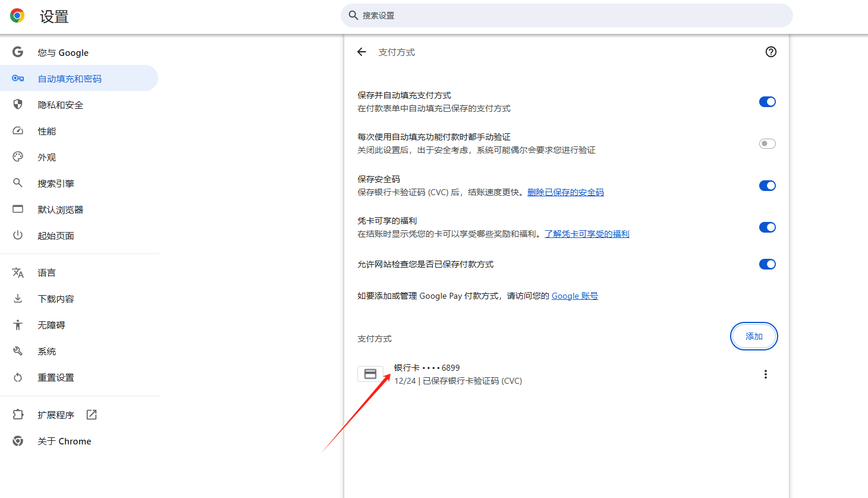The height and width of the screenshot is (498, 868).
Task: Click the 设置 page title
Action: point(54,17)
